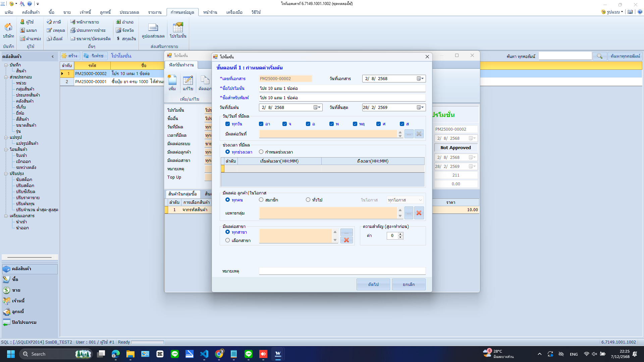Image resolution: width=644 pixels, height=362 pixels.
Task: Click the แก้ไข edit icon
Action: tap(188, 81)
